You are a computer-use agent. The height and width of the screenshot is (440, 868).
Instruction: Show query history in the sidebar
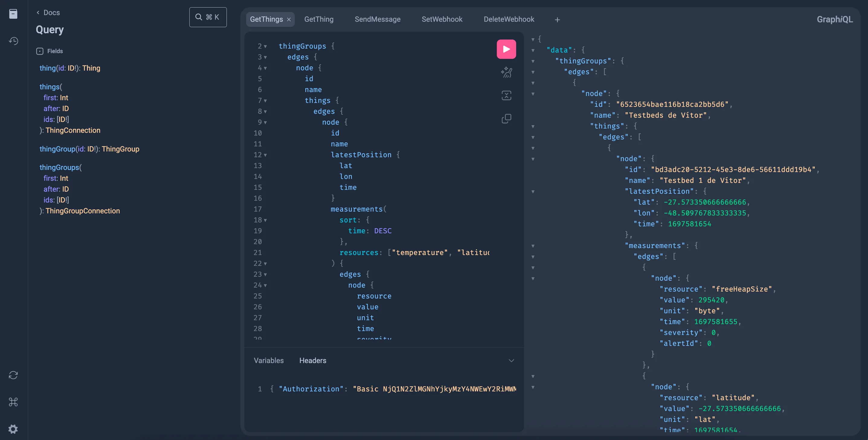tap(13, 41)
